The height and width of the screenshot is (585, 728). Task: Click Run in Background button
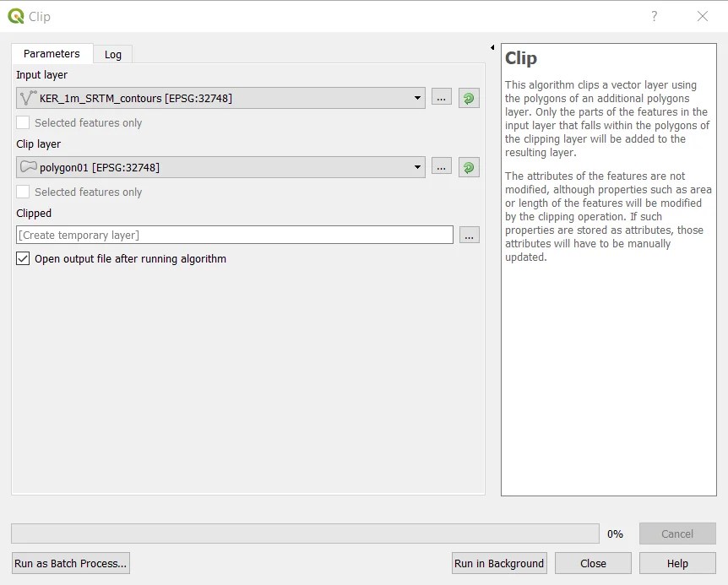[x=499, y=563]
